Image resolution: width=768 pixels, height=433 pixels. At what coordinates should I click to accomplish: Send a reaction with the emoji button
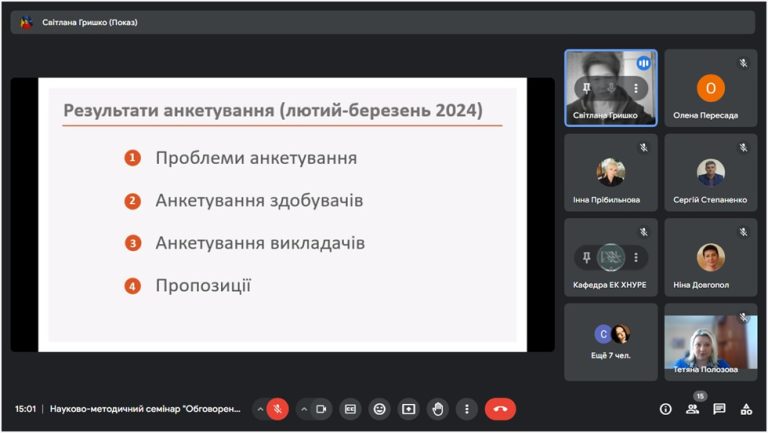379,409
